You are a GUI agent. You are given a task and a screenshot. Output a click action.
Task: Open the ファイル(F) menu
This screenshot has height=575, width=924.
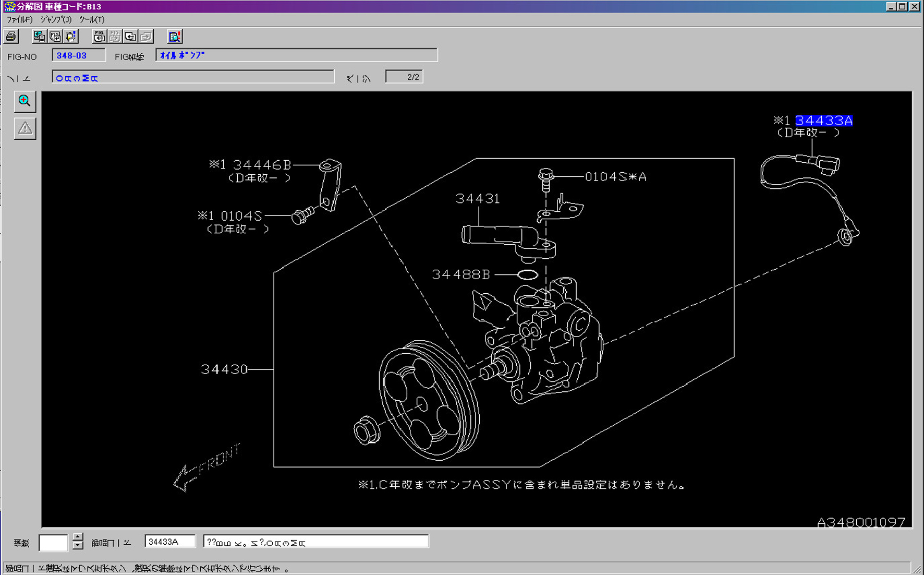pos(19,20)
